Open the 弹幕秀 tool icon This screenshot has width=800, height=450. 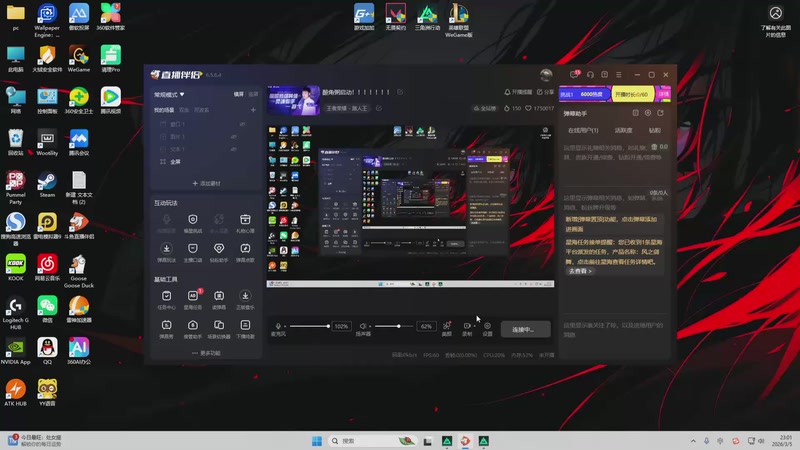(166, 325)
